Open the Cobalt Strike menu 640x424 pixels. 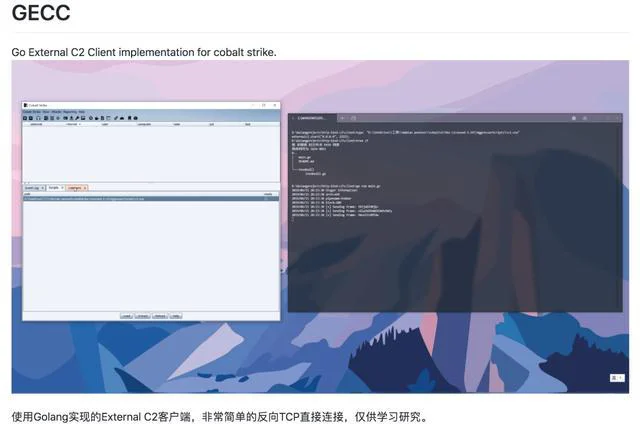32,112
